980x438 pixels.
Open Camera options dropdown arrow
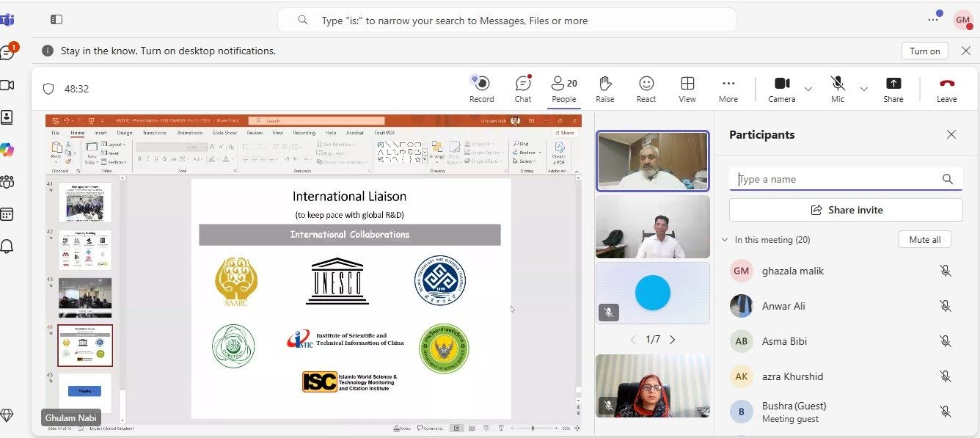(x=808, y=89)
